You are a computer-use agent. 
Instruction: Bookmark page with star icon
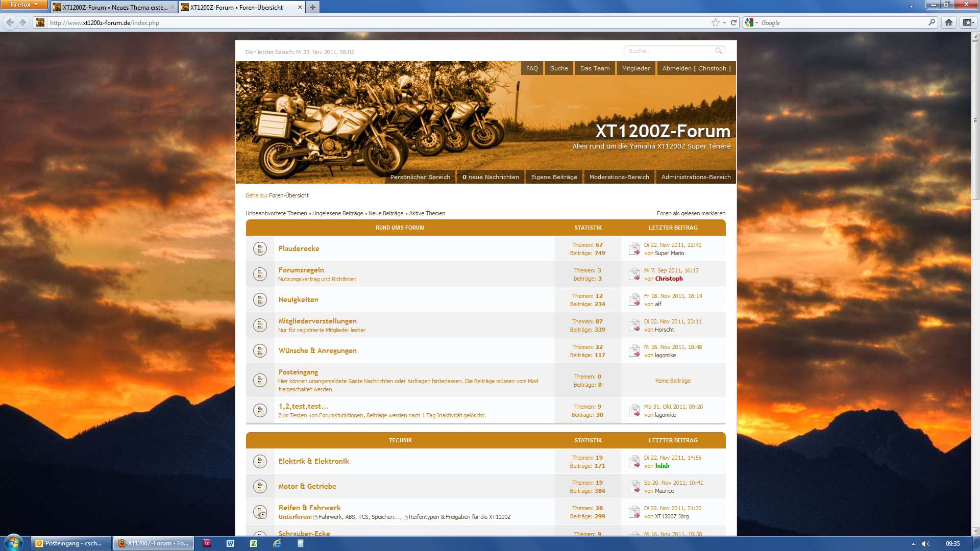point(715,22)
